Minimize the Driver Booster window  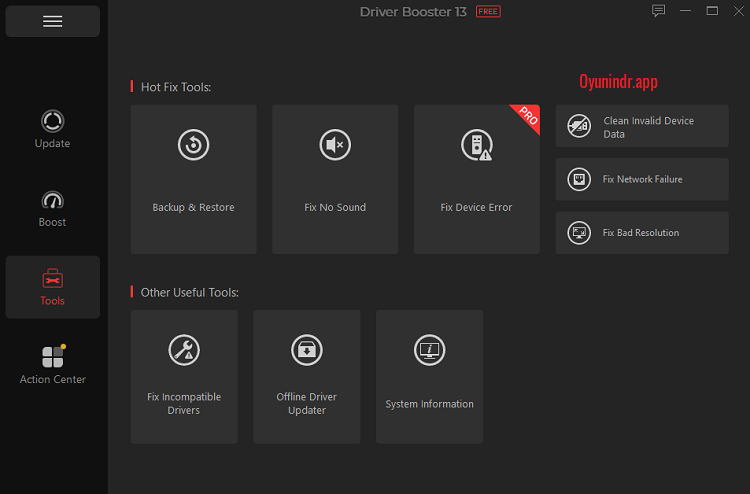click(x=685, y=11)
